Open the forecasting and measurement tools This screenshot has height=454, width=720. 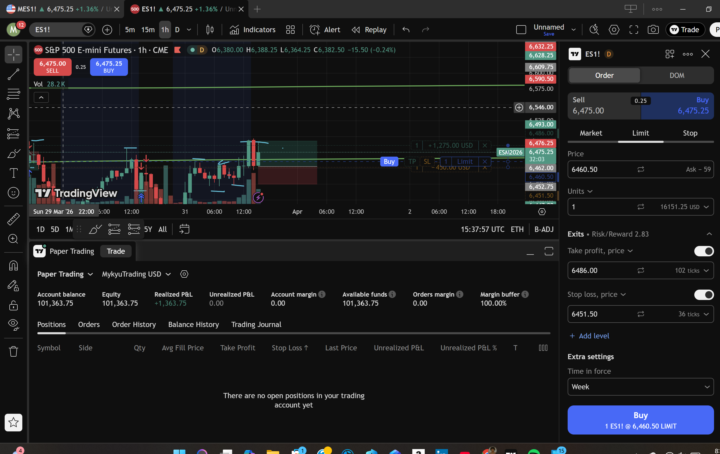click(x=13, y=134)
